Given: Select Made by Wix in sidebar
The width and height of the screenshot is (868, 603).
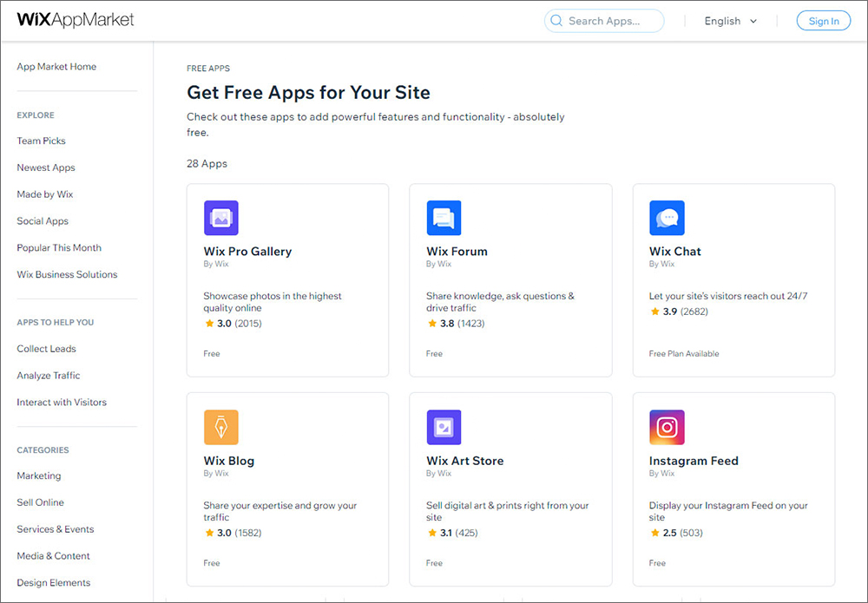Looking at the screenshot, I should 45,194.
